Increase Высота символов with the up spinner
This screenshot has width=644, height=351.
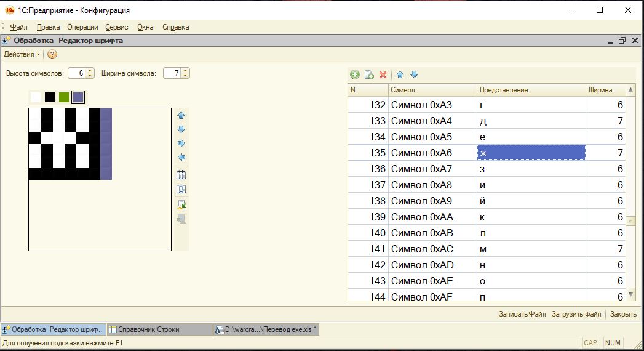click(90, 71)
